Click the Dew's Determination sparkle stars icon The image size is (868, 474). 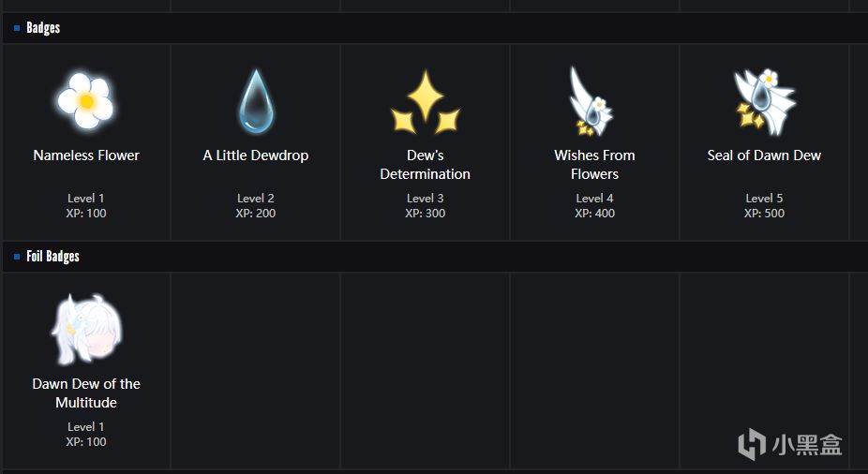click(x=425, y=102)
